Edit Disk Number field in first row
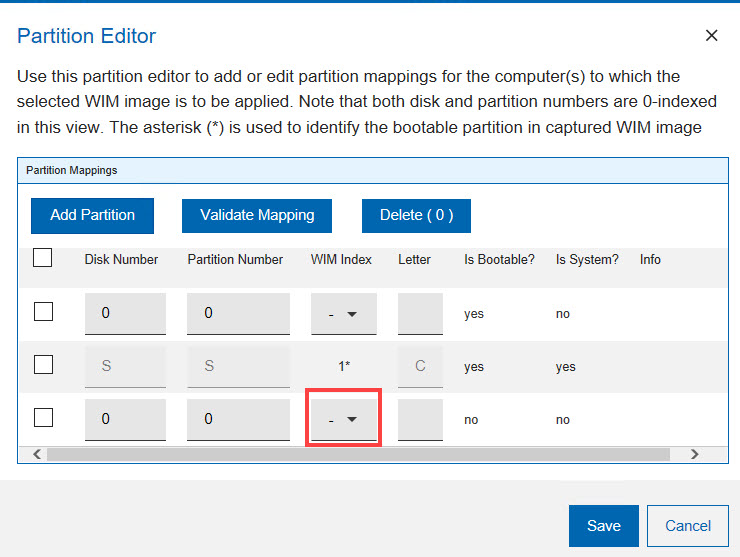 (x=125, y=313)
